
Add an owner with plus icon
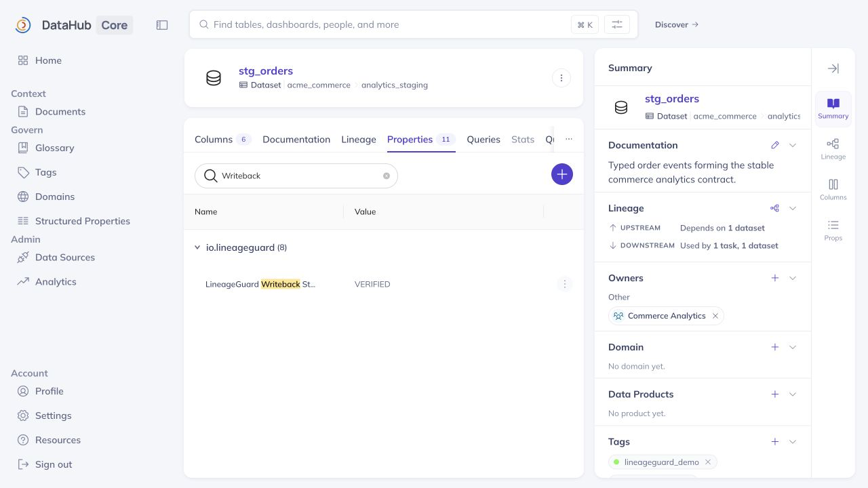pos(775,278)
